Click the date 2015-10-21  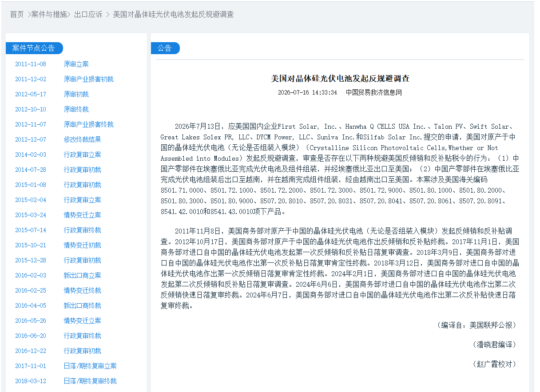[31, 245]
